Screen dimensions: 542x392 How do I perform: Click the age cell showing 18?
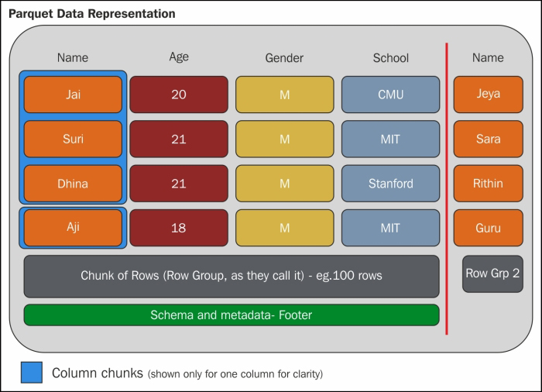click(179, 228)
